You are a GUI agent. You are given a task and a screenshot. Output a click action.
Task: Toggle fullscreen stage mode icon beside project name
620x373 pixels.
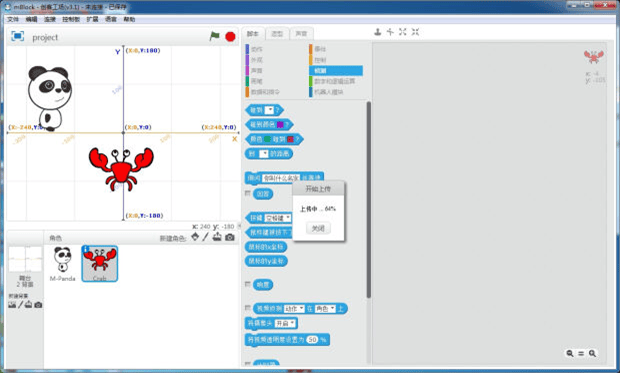pos(17,36)
